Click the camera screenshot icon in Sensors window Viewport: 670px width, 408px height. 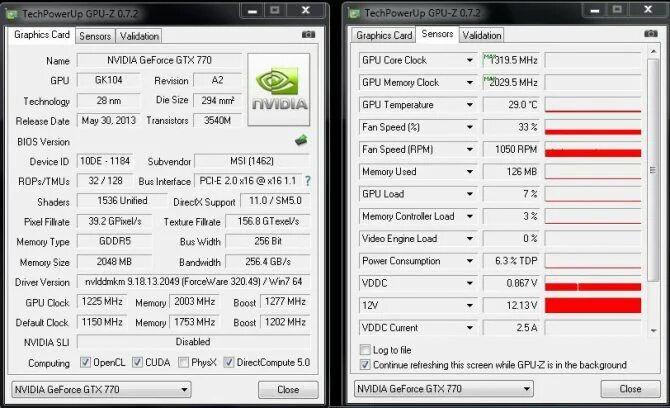[x=651, y=34]
